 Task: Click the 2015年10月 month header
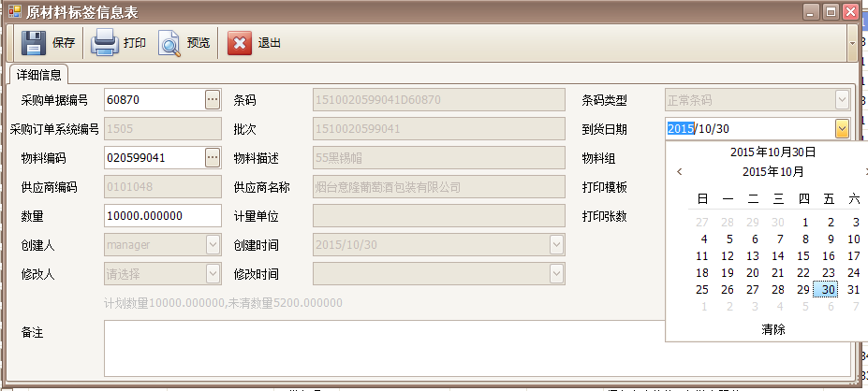coord(772,172)
